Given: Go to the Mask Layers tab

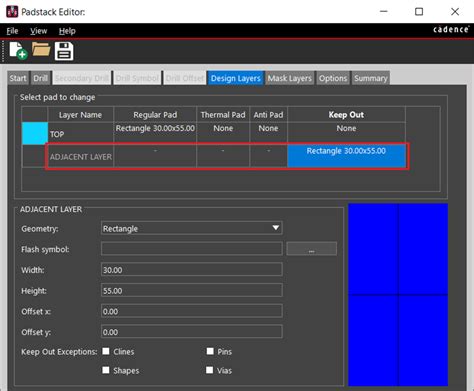Looking at the screenshot, I should [x=290, y=78].
